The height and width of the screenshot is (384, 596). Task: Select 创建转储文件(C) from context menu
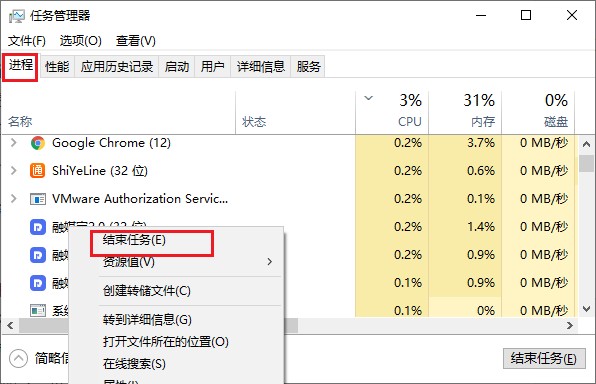[x=147, y=291]
